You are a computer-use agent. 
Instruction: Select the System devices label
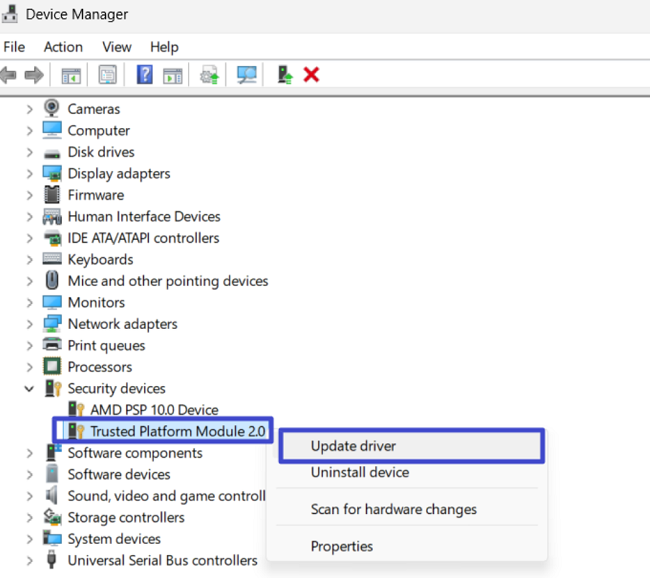click(x=114, y=539)
